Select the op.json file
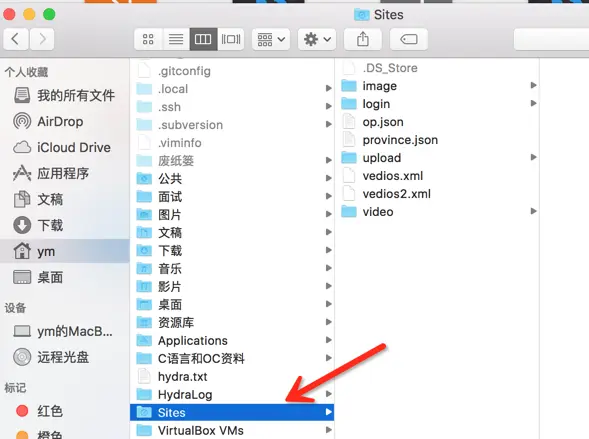 [x=437, y=122]
